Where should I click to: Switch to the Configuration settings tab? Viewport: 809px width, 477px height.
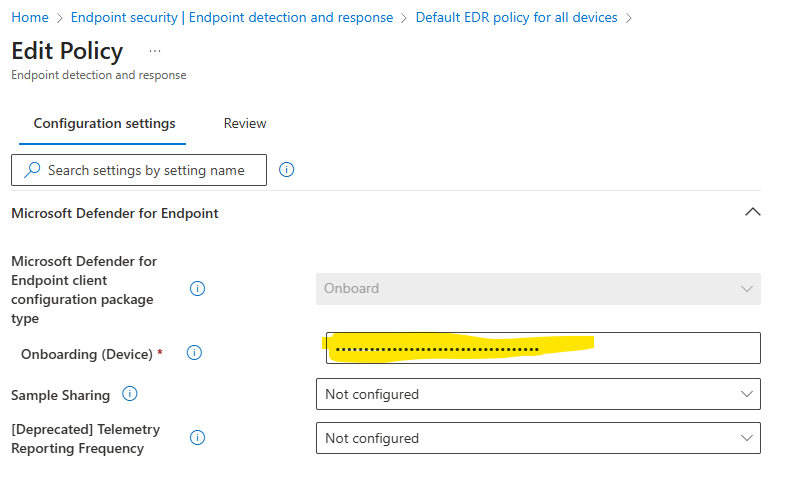pyautogui.click(x=104, y=124)
